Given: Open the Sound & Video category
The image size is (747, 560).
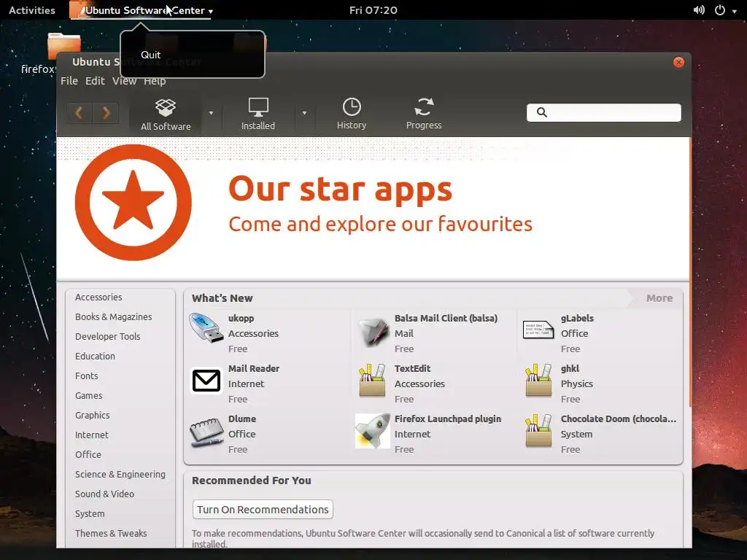Looking at the screenshot, I should [x=104, y=494].
